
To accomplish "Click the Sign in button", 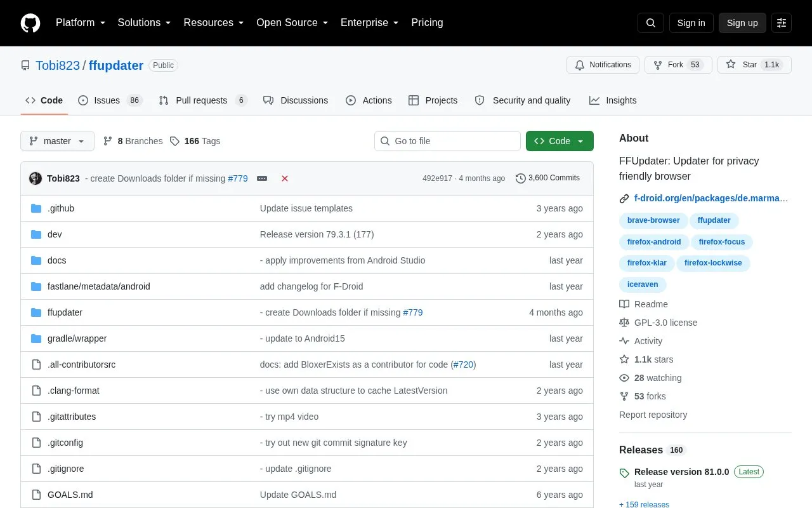I will click(691, 23).
